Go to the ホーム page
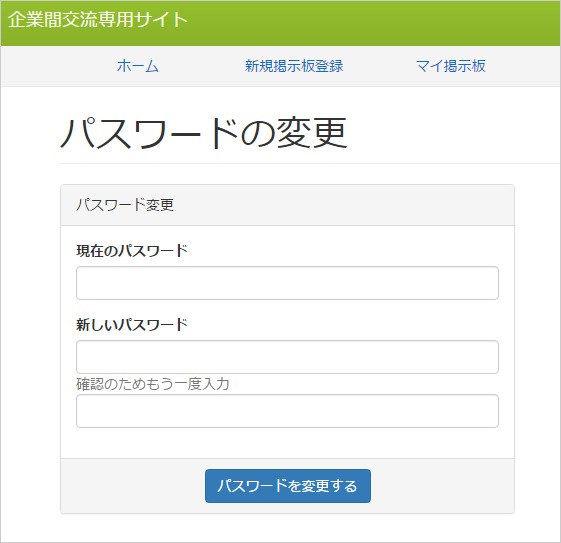This screenshot has width=561, height=543. coord(138,66)
